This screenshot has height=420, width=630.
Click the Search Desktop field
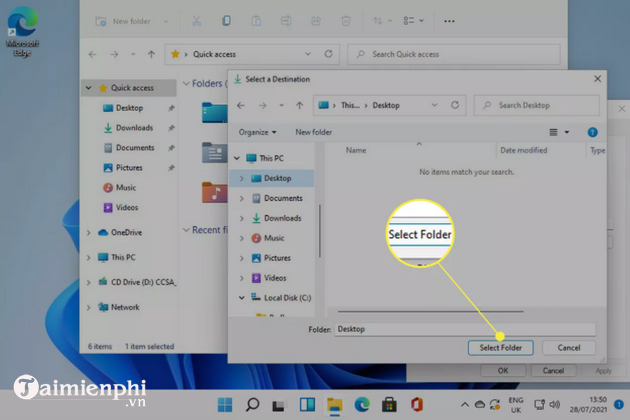pyautogui.click(x=536, y=105)
